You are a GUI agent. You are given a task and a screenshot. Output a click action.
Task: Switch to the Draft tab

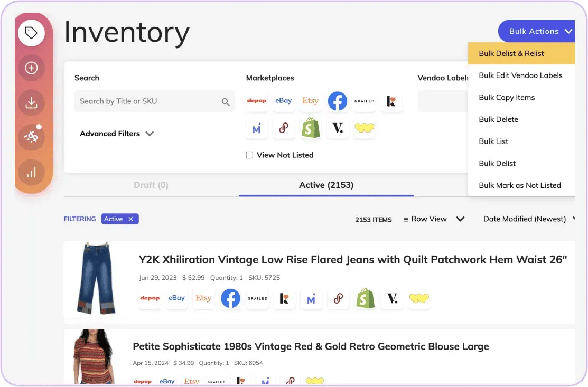click(x=151, y=185)
